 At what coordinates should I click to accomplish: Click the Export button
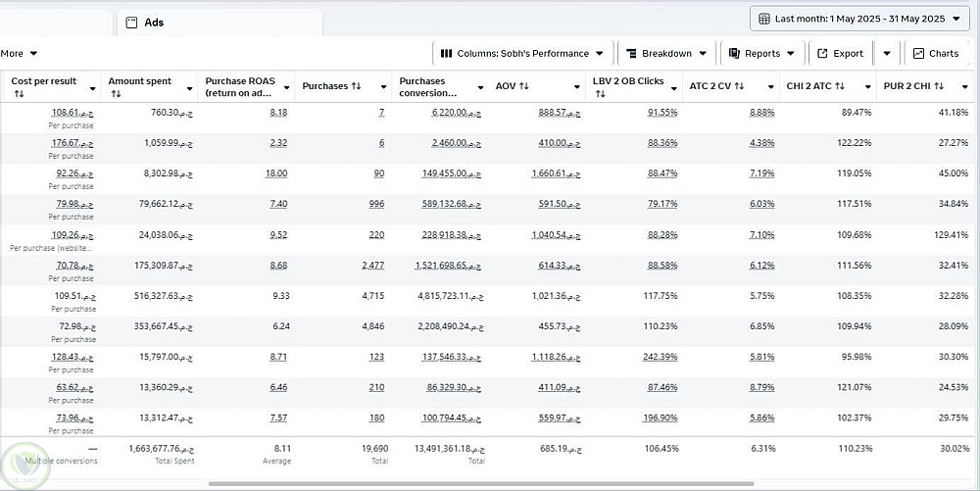840,54
